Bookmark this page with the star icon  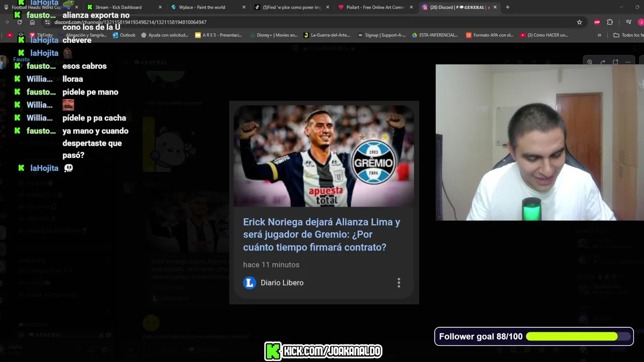[x=579, y=22]
